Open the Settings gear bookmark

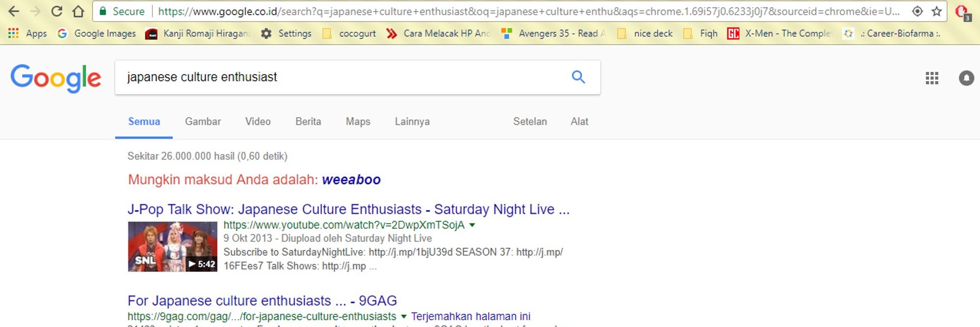point(286,33)
